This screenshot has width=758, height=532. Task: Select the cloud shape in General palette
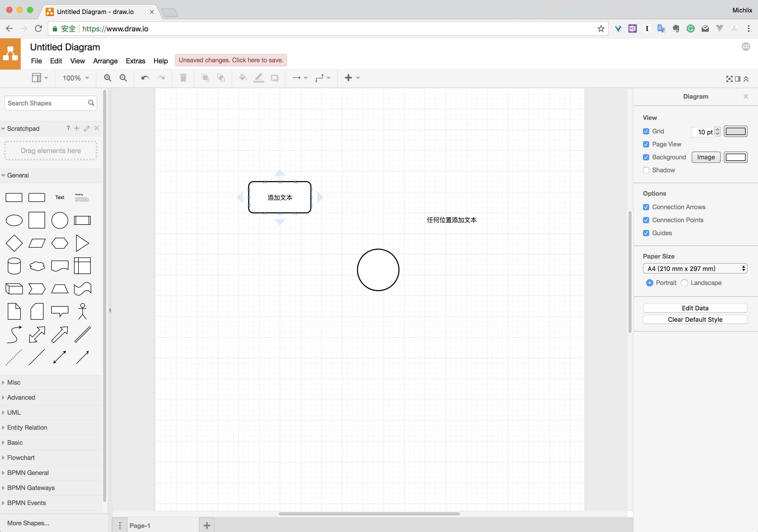pos(37,266)
